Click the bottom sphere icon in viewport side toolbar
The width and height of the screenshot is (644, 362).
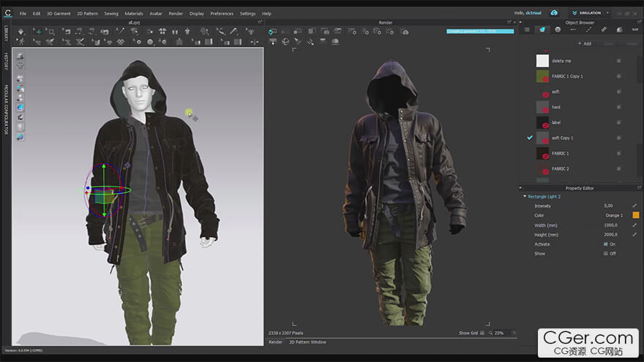click(x=20, y=137)
